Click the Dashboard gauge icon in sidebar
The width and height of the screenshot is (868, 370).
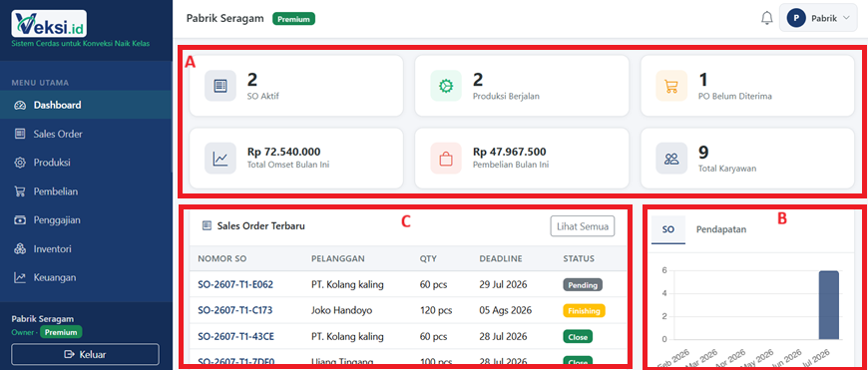coord(20,105)
